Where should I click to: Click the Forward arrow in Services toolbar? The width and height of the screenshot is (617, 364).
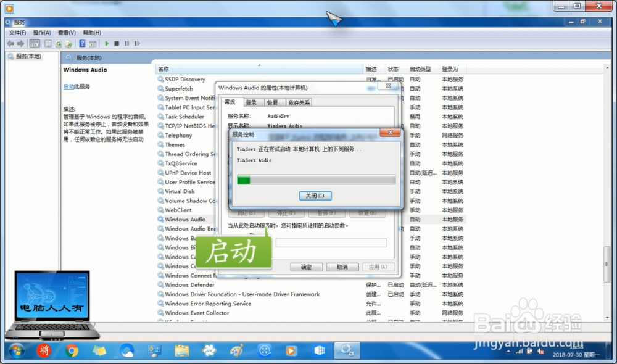click(20, 44)
